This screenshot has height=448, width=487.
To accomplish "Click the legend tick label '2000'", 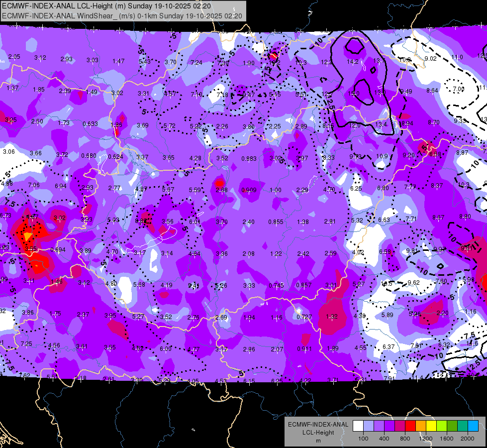I will [x=468, y=439].
